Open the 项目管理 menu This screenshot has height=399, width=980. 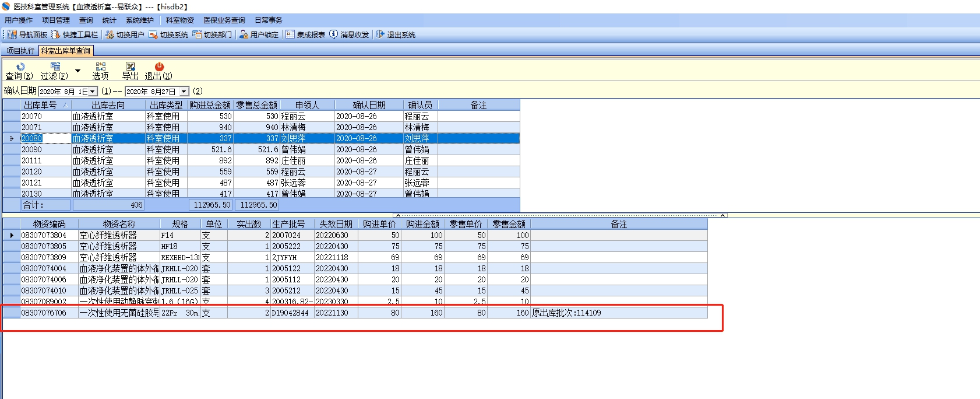(x=56, y=20)
